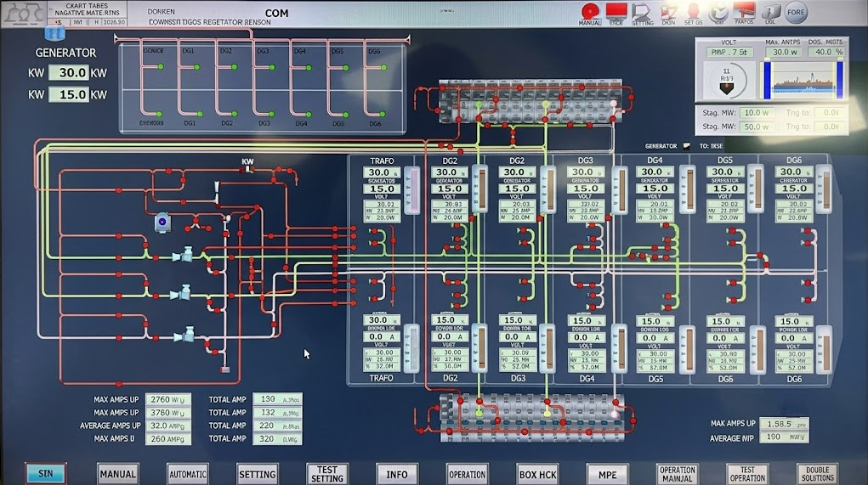This screenshot has height=485, width=868.
Task: Open SETTING from the bottom bar
Action: pyautogui.click(x=257, y=474)
